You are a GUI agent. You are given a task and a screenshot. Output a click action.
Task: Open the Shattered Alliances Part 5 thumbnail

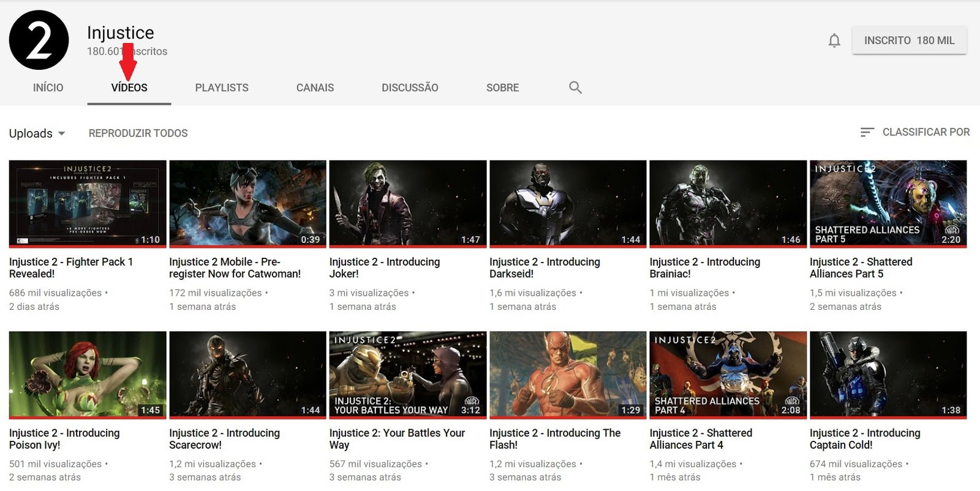click(x=888, y=204)
